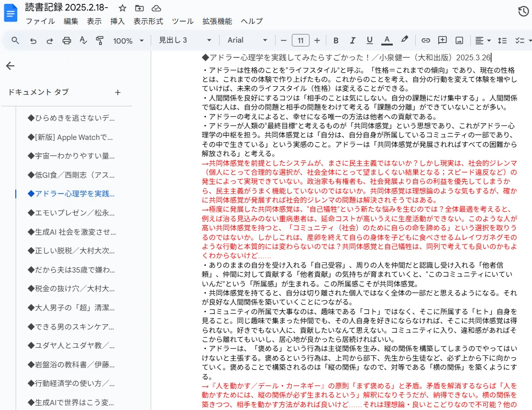Jump to できる男のスキンケア... heading
Viewport: 532px width, 410px height.
point(71,327)
